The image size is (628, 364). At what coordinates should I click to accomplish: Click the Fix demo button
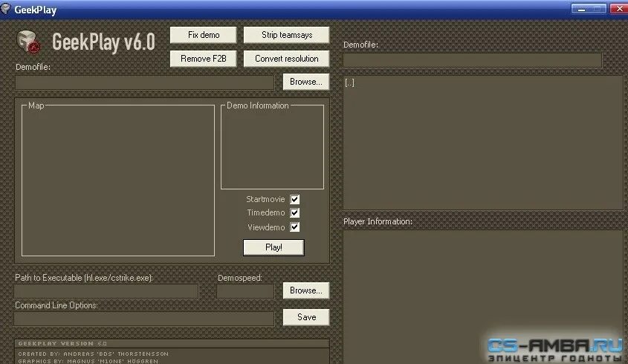tap(204, 35)
